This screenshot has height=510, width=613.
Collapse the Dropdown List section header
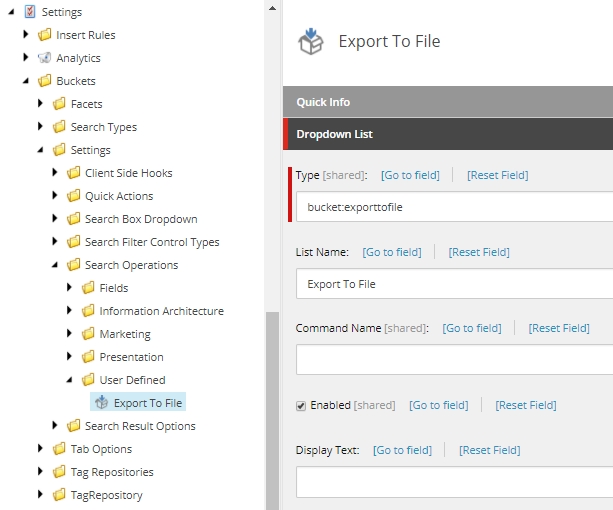[448, 133]
